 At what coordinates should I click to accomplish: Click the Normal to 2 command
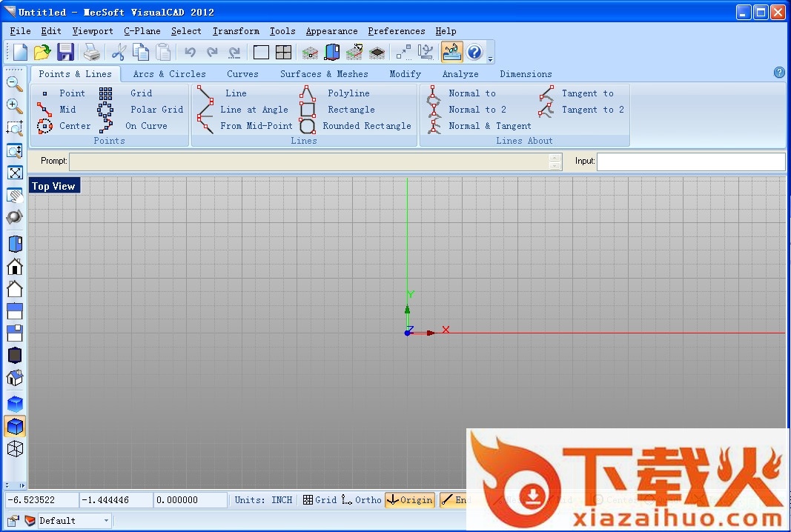click(477, 110)
